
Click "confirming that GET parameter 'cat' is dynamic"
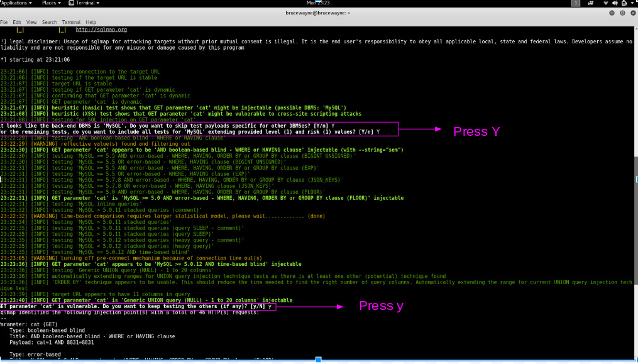click(x=95, y=96)
